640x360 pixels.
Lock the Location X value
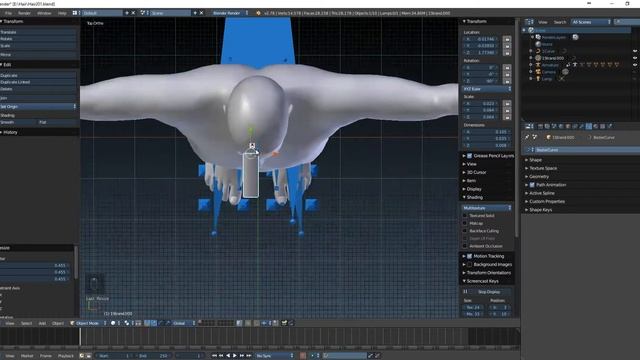coord(507,39)
